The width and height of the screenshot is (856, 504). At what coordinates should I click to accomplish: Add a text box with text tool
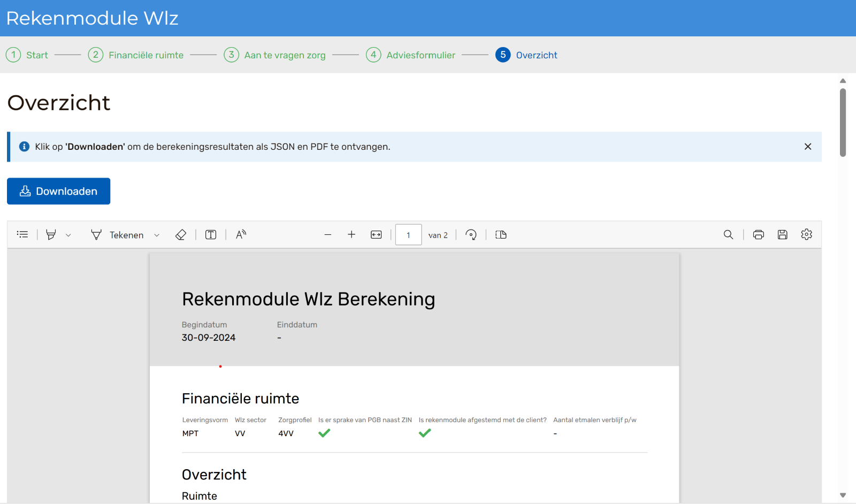(211, 234)
